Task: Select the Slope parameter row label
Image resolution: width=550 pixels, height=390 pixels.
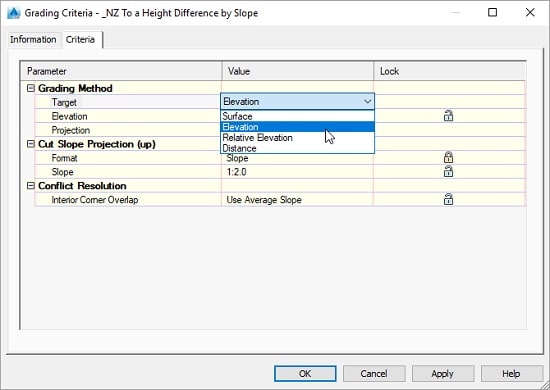Action: point(62,172)
